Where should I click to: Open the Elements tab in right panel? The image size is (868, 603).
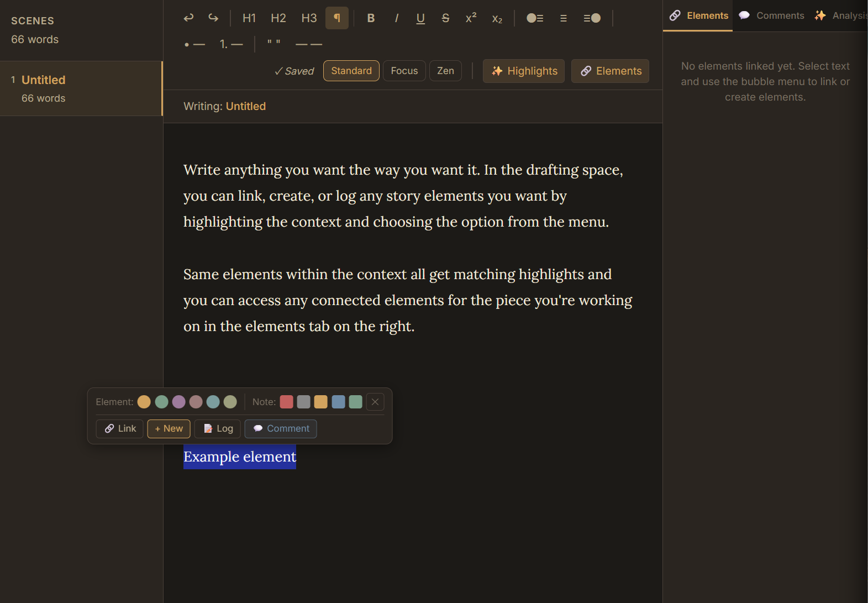(698, 15)
